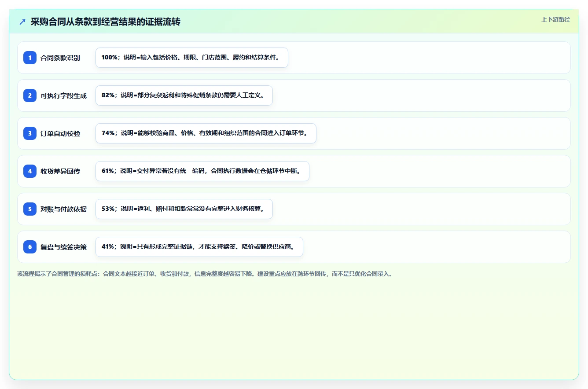This screenshot has width=588, height=389.
Task: Click the 订单自动校验 step label
Action: pos(60,133)
